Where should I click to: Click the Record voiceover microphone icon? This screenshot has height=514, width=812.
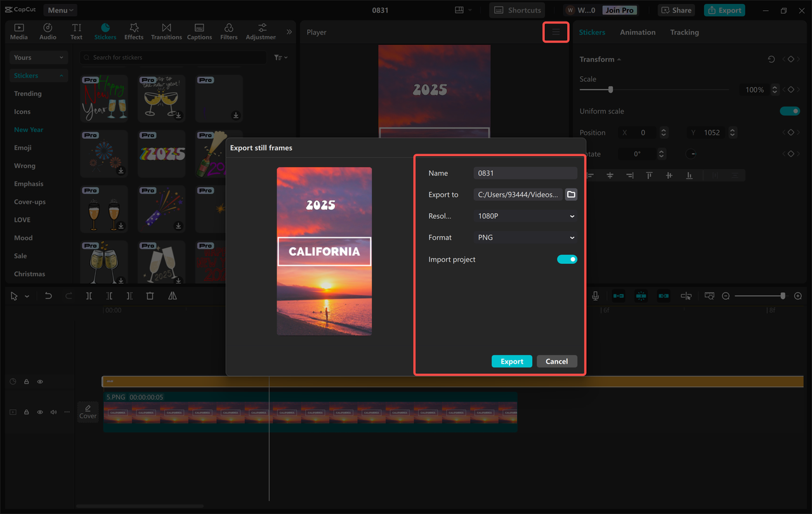point(594,295)
